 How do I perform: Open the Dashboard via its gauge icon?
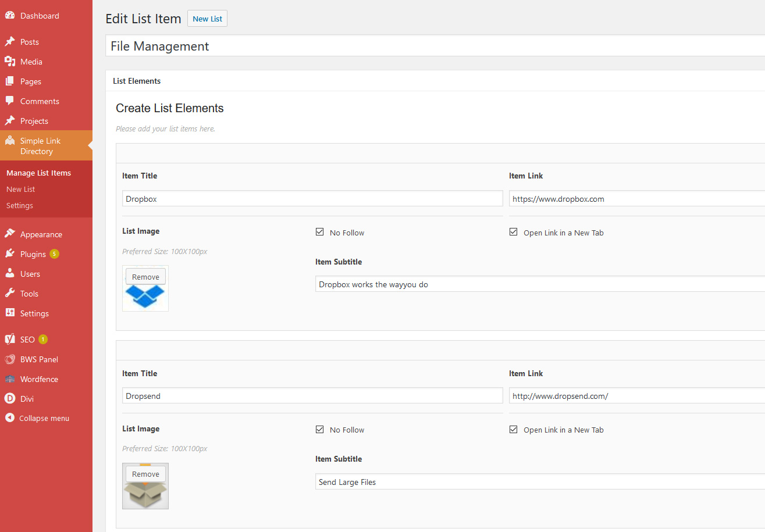tap(10, 15)
